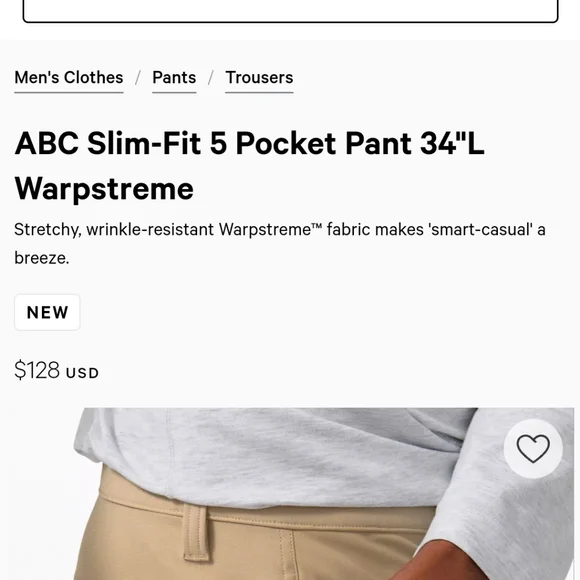580x580 pixels.
Task: Click the word Warpstreme in the heading
Action: point(104,189)
